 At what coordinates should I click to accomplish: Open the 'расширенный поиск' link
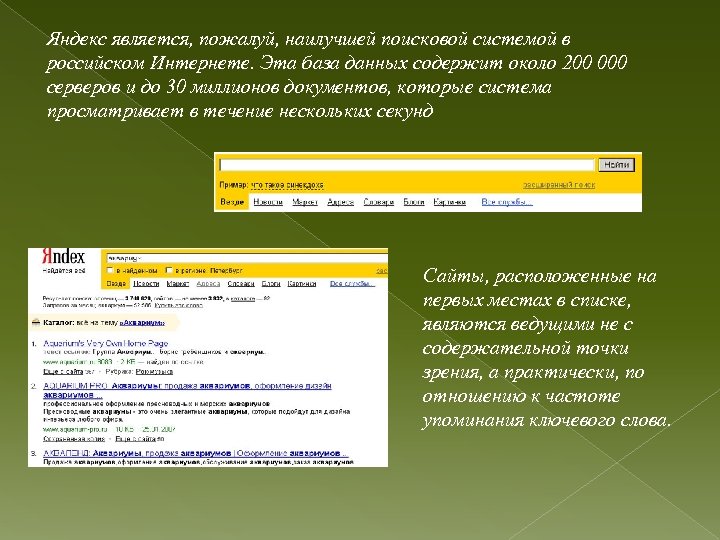(x=559, y=185)
